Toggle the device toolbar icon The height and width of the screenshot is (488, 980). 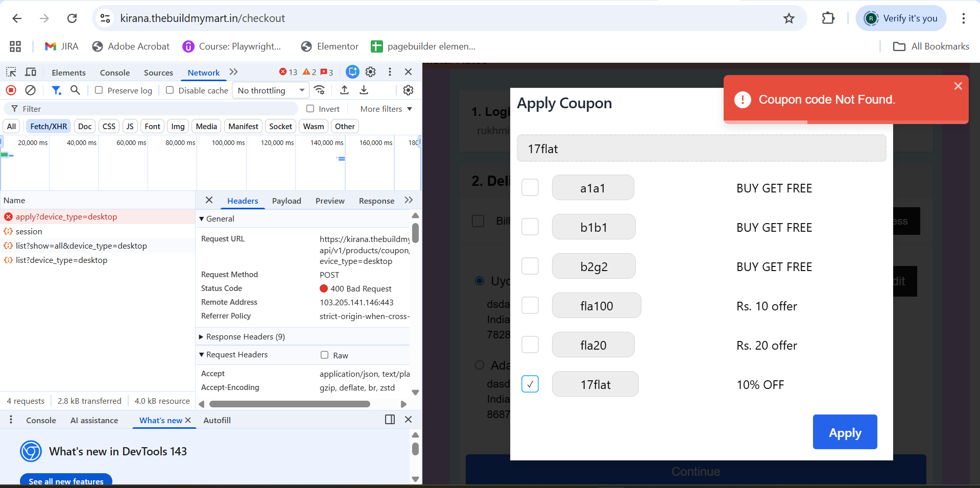click(x=31, y=72)
